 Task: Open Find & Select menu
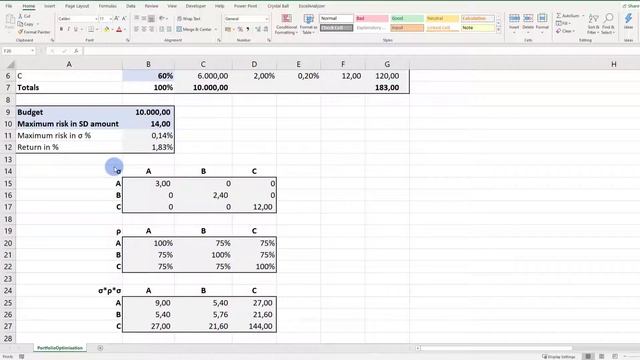(608, 23)
